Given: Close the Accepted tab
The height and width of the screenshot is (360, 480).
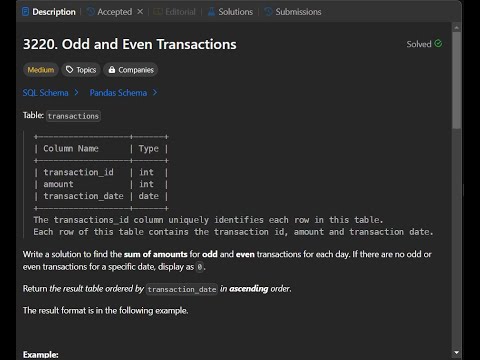Looking at the screenshot, I should coord(140,12).
